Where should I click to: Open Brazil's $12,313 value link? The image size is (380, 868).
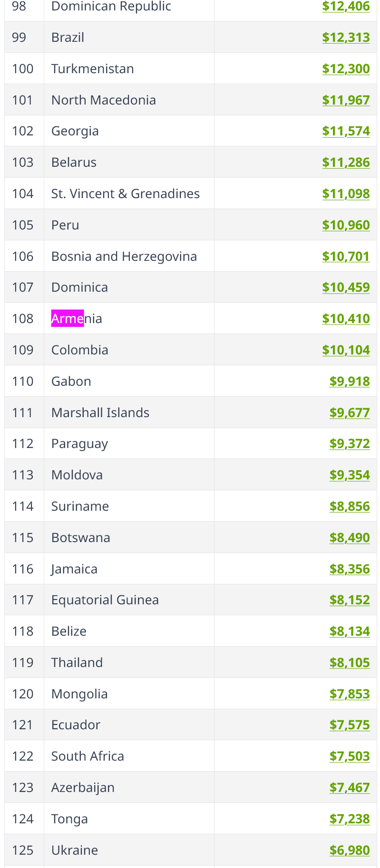[346, 38]
